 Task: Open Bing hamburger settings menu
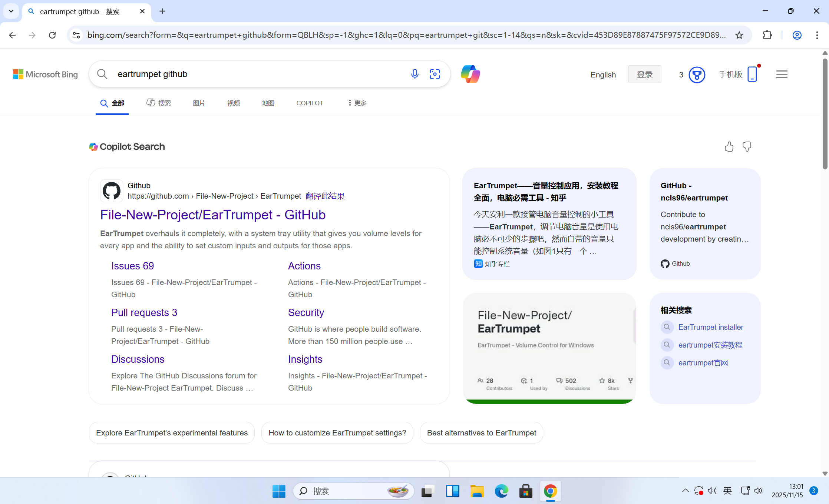[782, 74]
